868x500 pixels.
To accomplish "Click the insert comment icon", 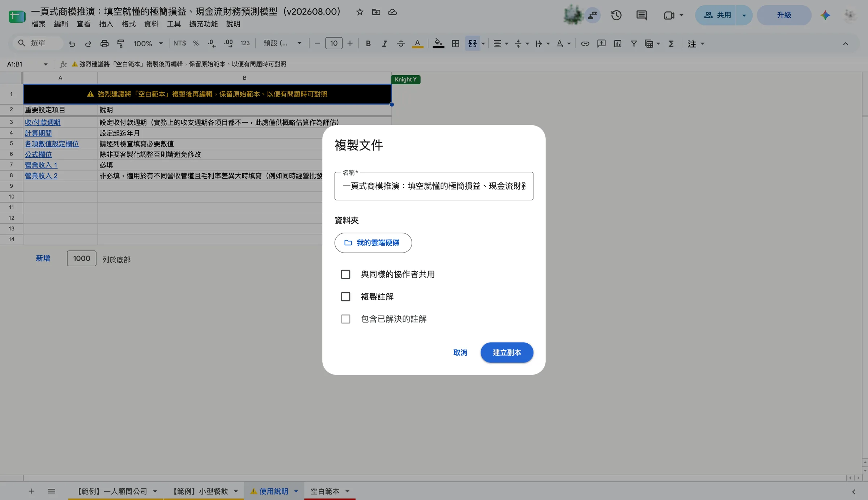I will pyautogui.click(x=601, y=44).
